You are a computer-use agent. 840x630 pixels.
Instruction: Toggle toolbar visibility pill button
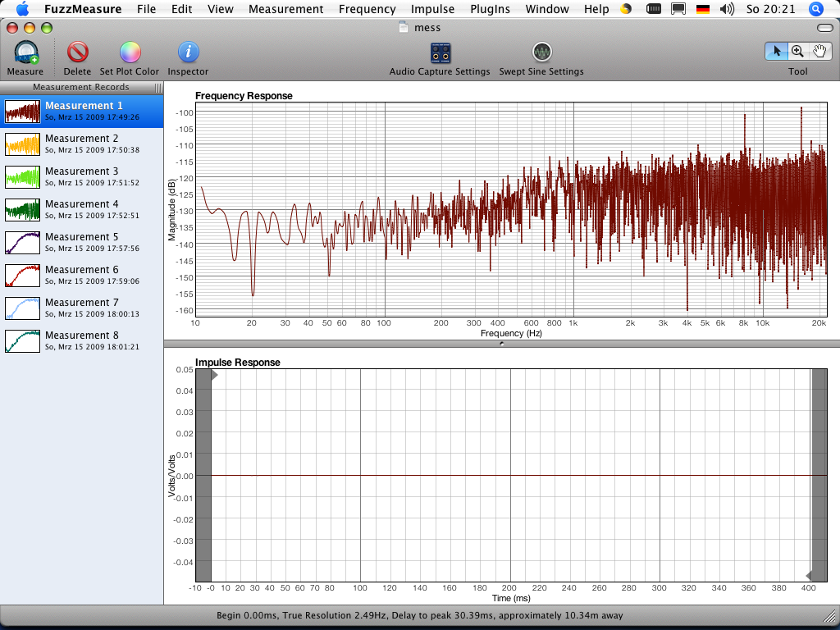click(x=825, y=28)
